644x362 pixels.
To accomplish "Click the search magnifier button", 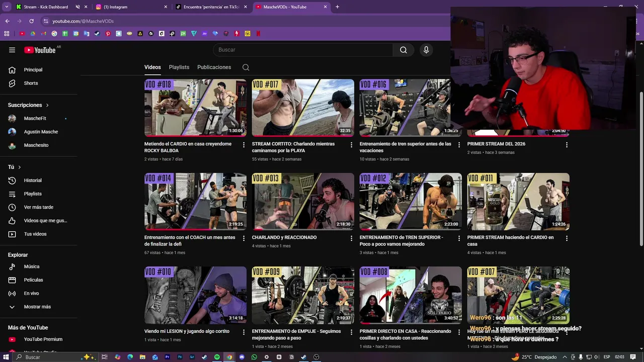I will coord(404,50).
